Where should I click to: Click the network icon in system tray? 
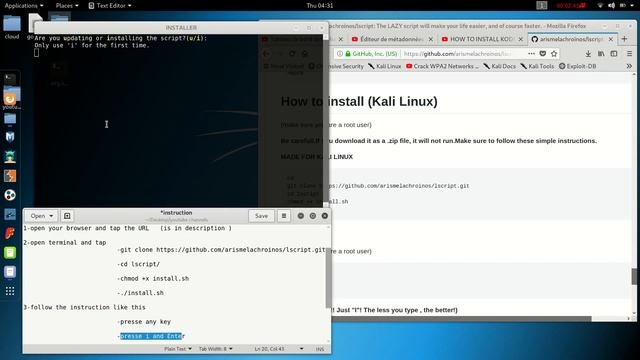coord(600,6)
